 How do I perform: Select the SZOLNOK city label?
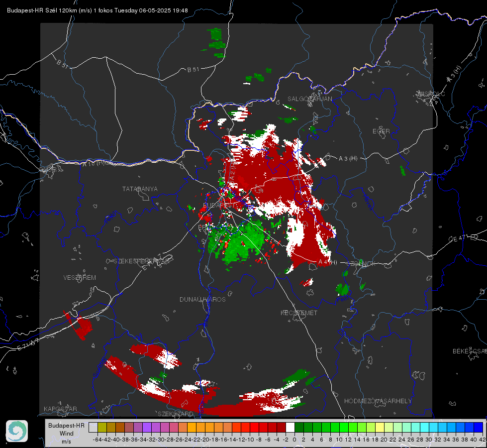point(361,264)
